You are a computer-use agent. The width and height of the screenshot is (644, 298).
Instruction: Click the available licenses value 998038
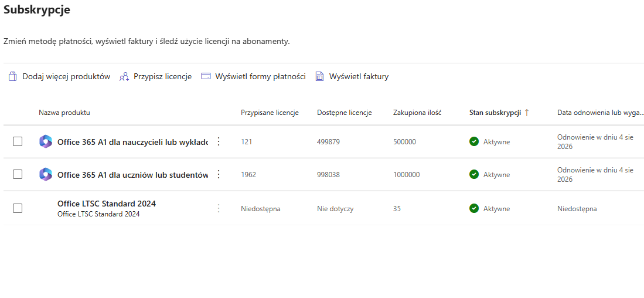329,175
